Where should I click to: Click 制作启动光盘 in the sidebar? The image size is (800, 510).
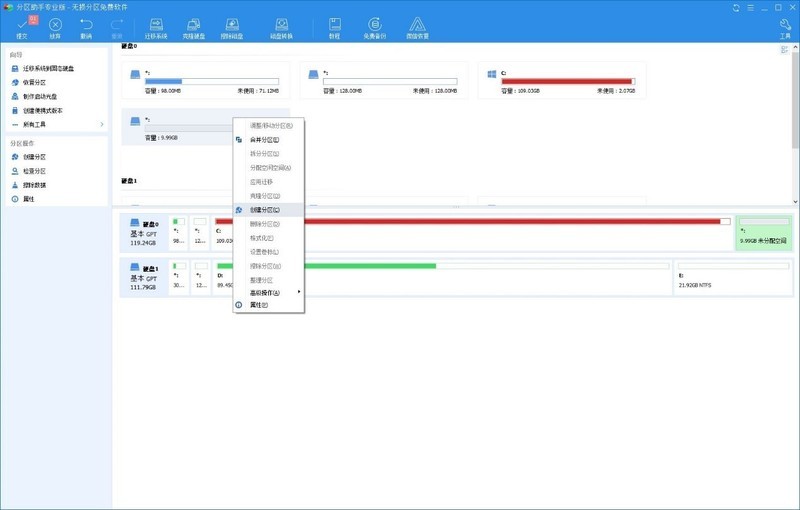40,97
